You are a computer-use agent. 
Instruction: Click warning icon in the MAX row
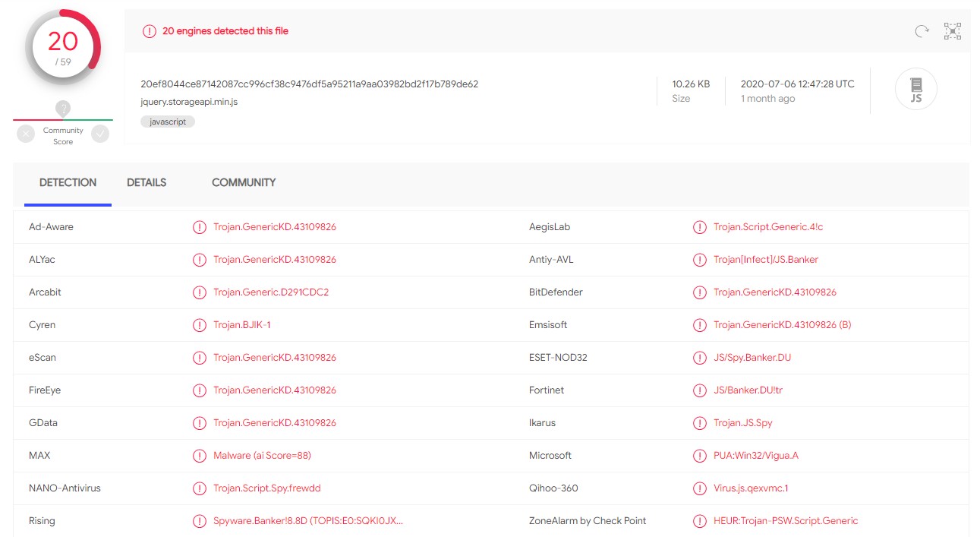tap(200, 456)
